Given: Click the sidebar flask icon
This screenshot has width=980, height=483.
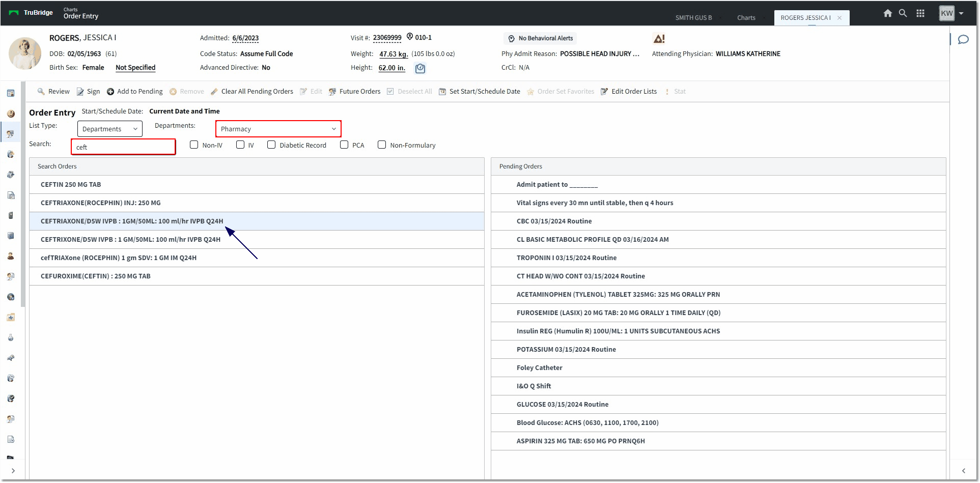Looking at the screenshot, I should (x=11, y=337).
